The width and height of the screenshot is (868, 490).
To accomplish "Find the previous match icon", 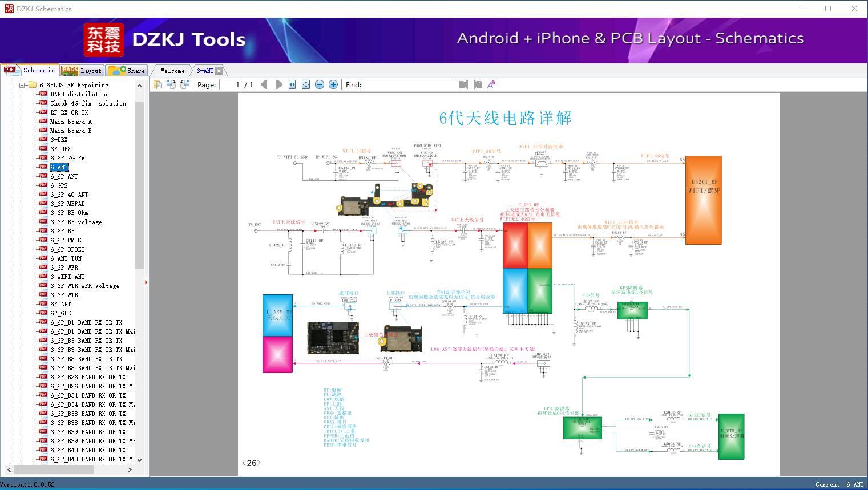I will coord(463,84).
